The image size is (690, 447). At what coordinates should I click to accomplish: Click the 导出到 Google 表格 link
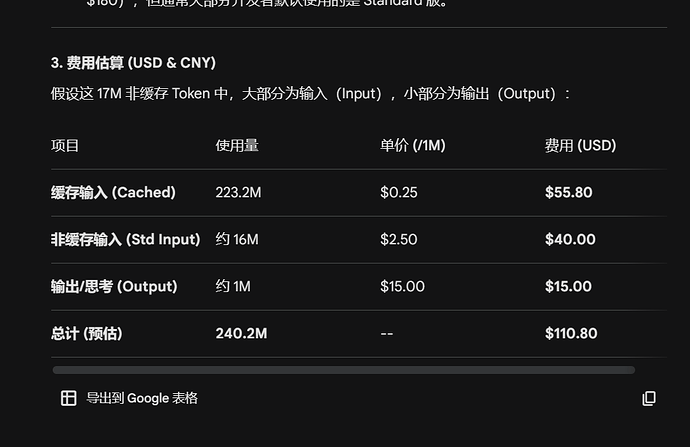coord(142,398)
